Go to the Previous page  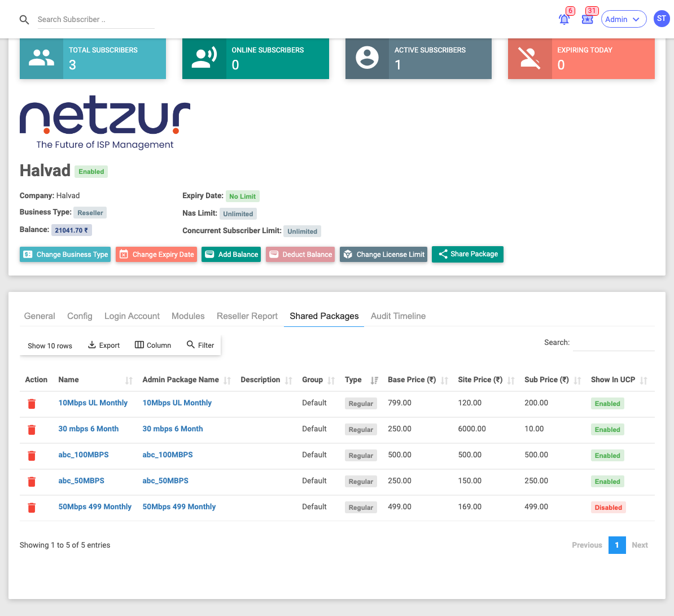pos(587,545)
